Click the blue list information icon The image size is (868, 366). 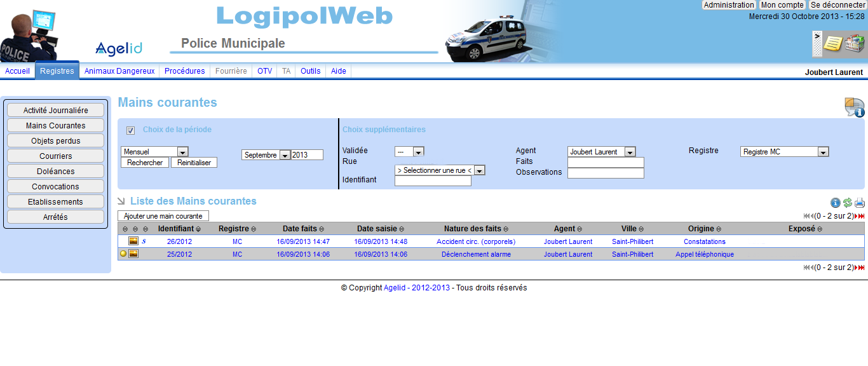(x=836, y=203)
